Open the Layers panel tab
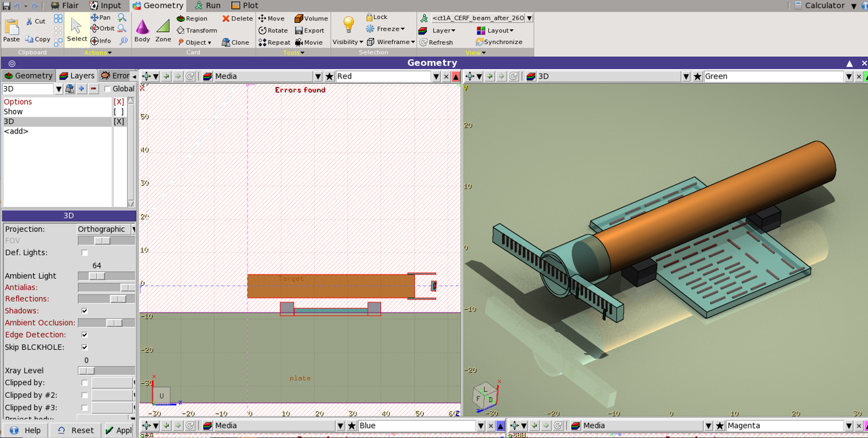 (x=77, y=76)
